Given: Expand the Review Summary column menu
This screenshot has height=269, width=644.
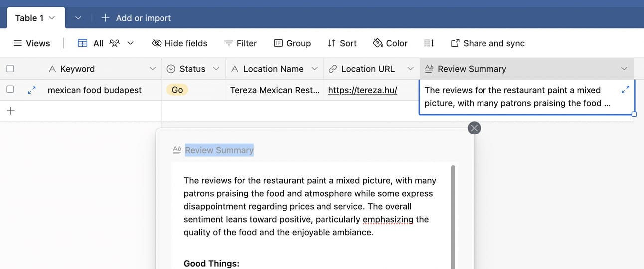Looking at the screenshot, I should tap(624, 69).
